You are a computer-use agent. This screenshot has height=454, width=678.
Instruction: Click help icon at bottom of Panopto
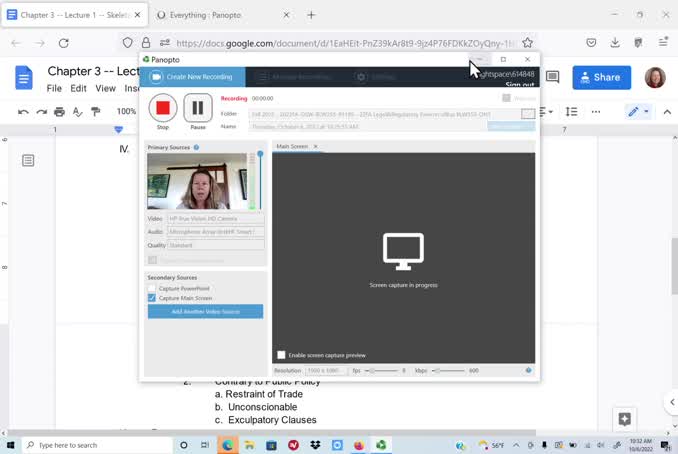(528, 370)
